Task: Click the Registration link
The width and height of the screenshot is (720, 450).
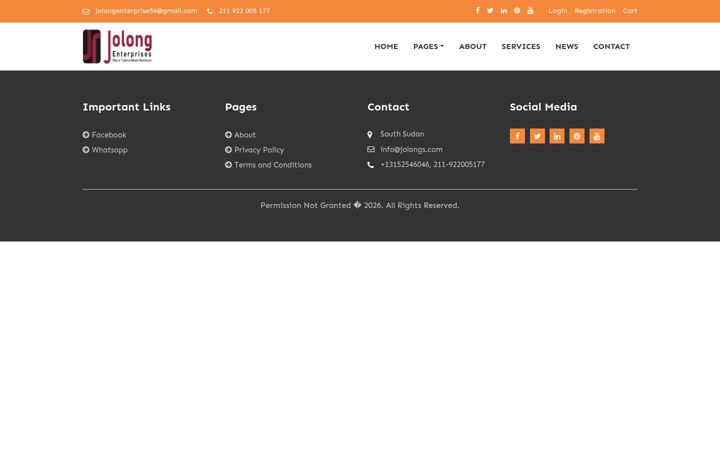Action: click(x=595, y=11)
